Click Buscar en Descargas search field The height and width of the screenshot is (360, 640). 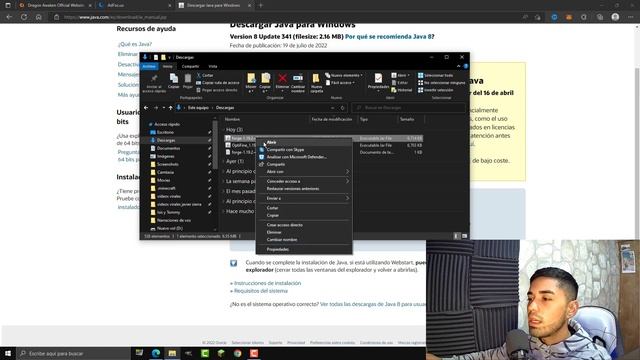click(x=408, y=108)
